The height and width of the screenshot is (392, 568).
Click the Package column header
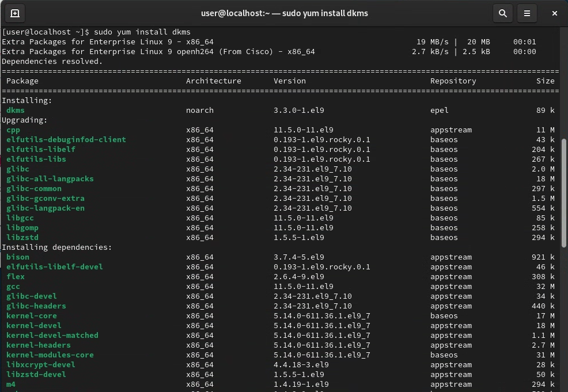[22, 81]
